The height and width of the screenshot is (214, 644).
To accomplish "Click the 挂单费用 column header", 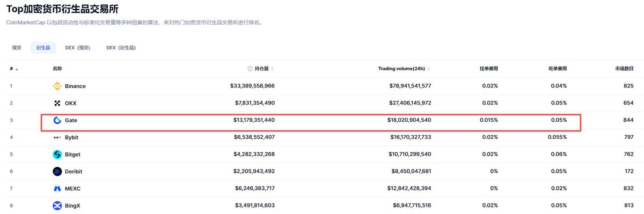I will point(489,69).
